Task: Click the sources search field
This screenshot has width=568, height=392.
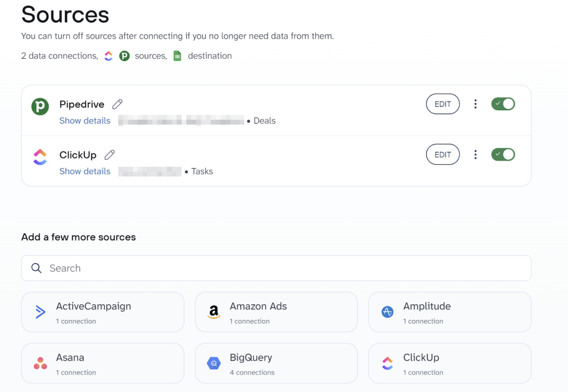Action: [x=276, y=268]
